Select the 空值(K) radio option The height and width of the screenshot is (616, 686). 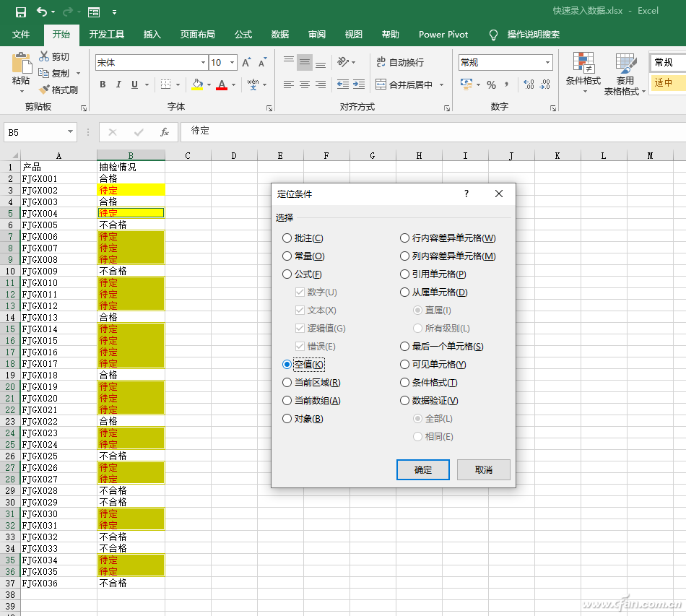287,365
